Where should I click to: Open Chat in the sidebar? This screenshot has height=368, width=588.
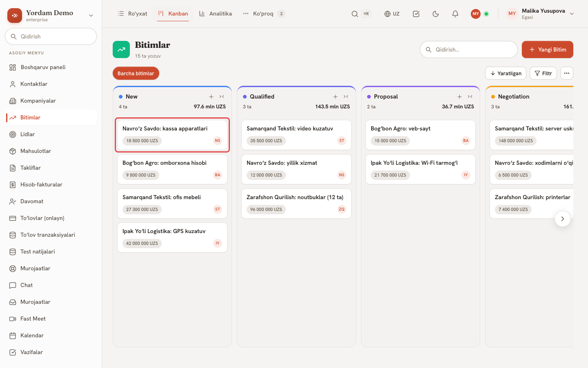[51, 285]
